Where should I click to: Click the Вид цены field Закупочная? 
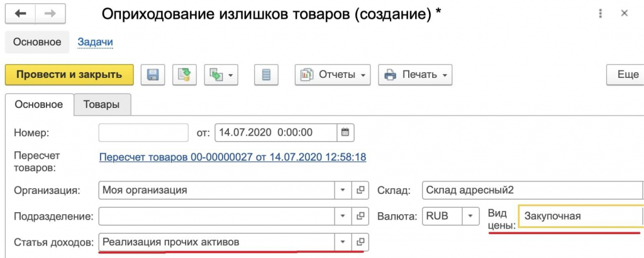coord(580,216)
